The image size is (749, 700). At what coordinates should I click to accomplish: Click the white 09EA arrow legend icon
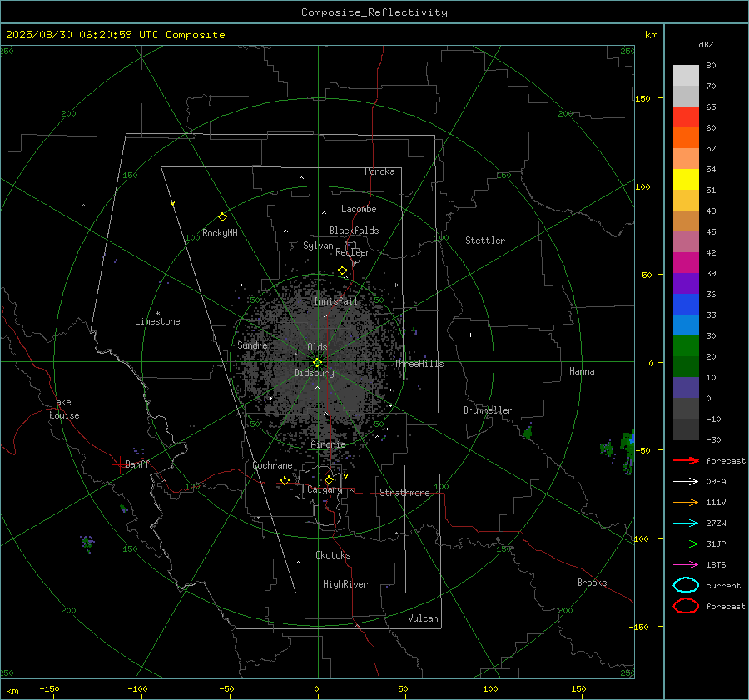(686, 482)
